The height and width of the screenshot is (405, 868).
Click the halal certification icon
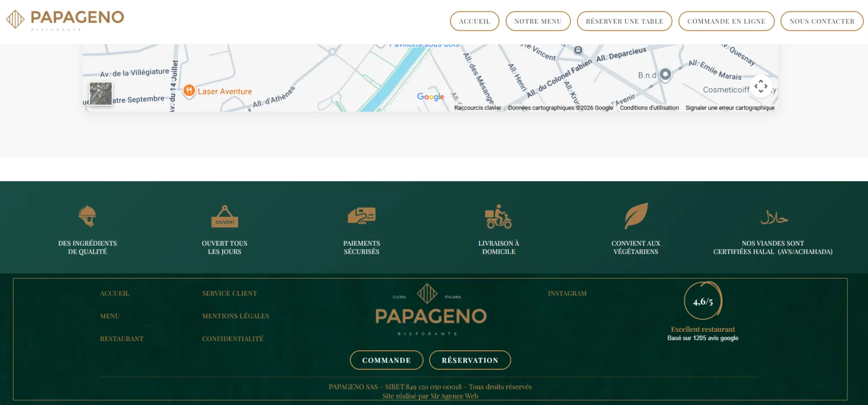pyautogui.click(x=774, y=217)
